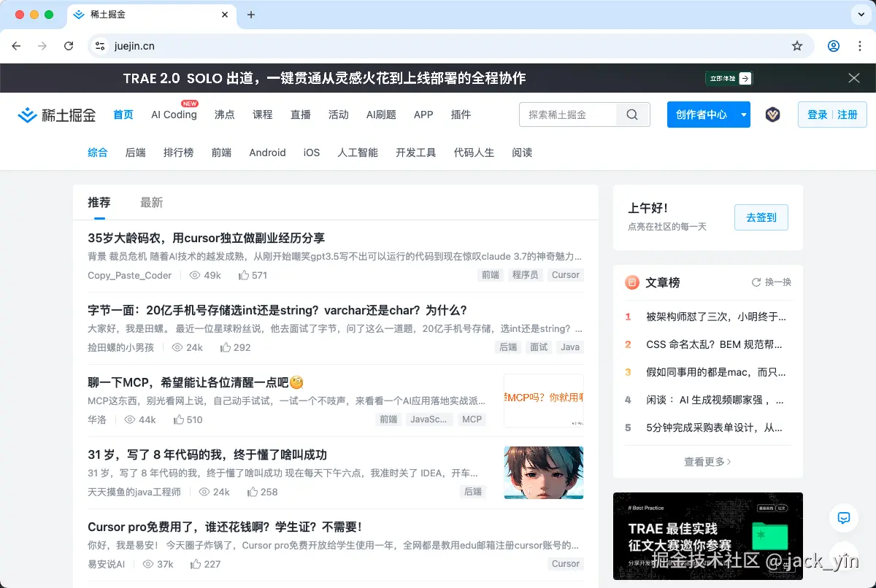Click the 登录 link

click(818, 115)
